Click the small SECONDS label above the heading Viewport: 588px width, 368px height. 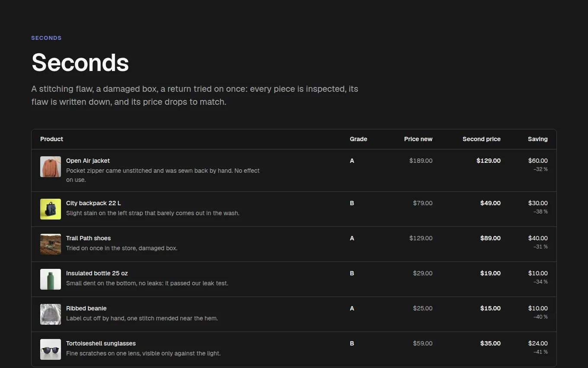coord(46,38)
